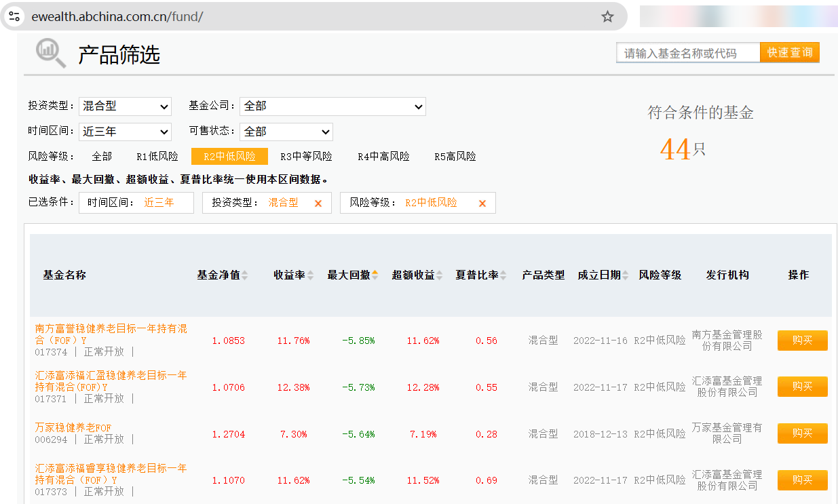
Task: Sort by 成立日期 column arrows
Action: (626, 275)
